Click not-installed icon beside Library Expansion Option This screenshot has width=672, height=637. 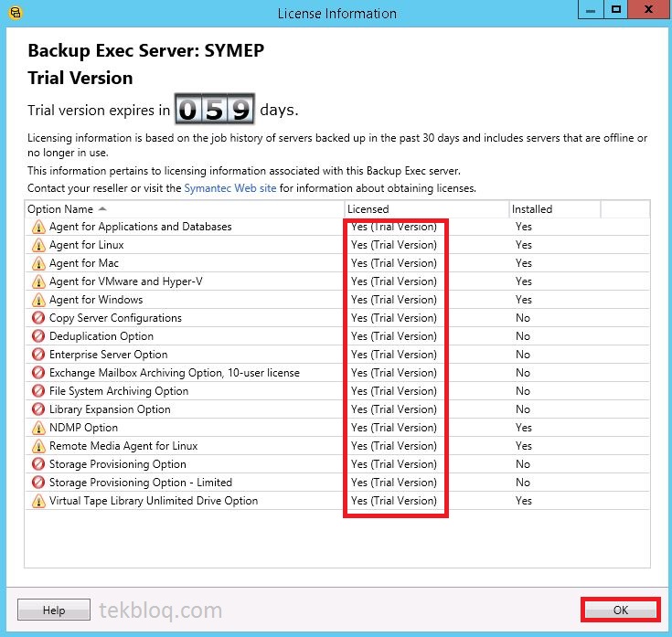tap(38, 409)
